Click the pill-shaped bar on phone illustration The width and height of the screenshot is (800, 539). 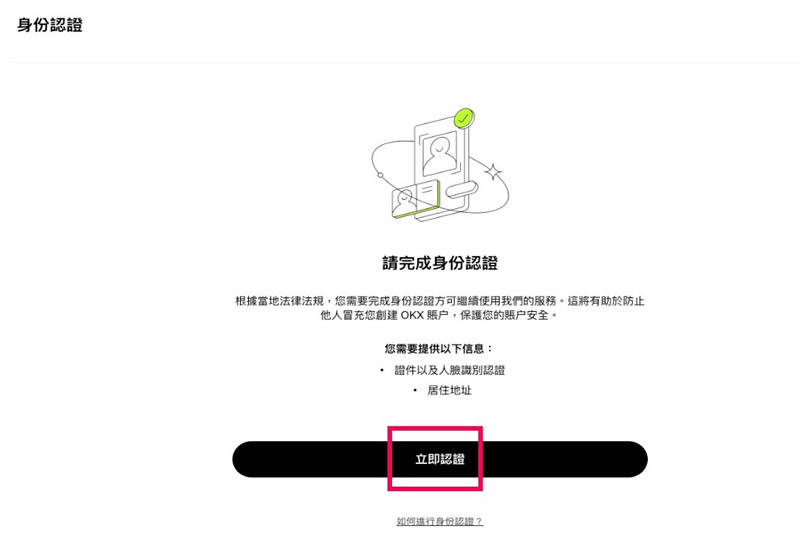462,188
